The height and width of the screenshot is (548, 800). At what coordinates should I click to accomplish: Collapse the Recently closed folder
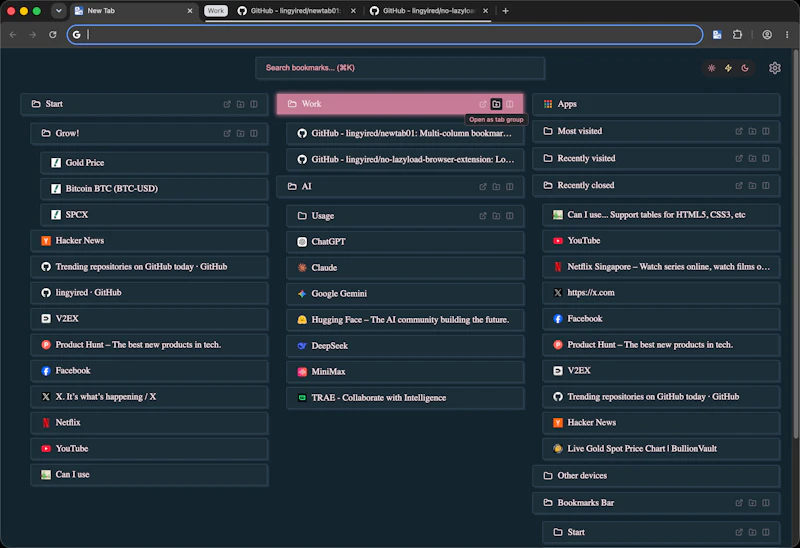point(656,185)
